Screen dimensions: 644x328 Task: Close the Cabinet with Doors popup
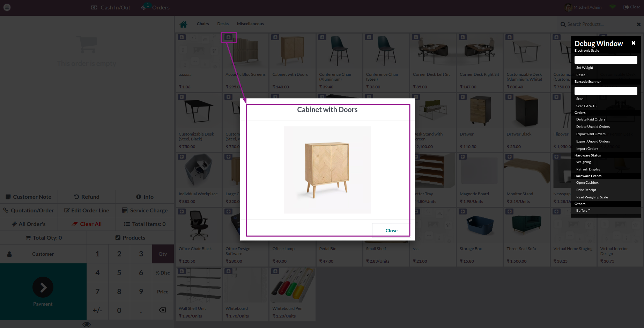point(391,230)
